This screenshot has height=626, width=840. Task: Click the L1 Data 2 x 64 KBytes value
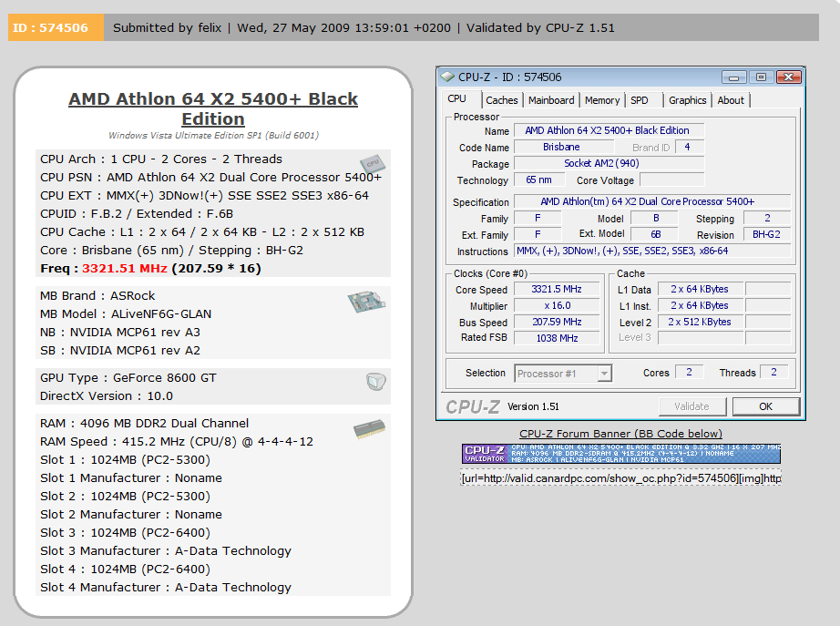[x=701, y=290]
